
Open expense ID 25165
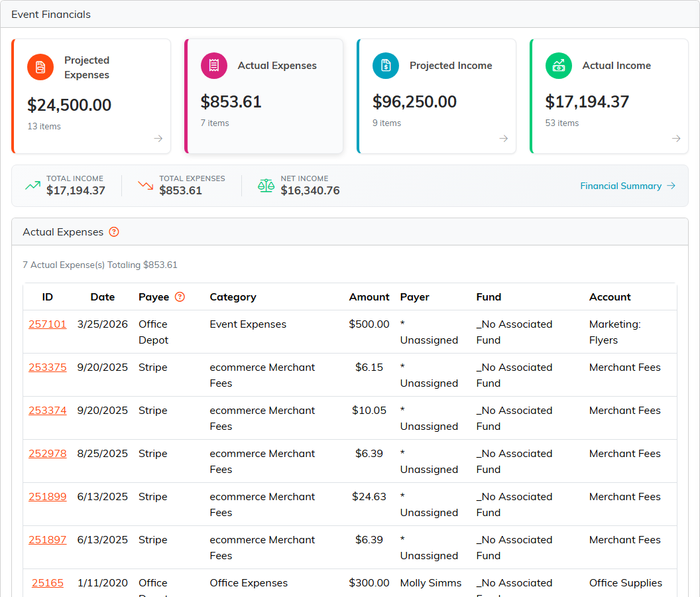tap(47, 582)
